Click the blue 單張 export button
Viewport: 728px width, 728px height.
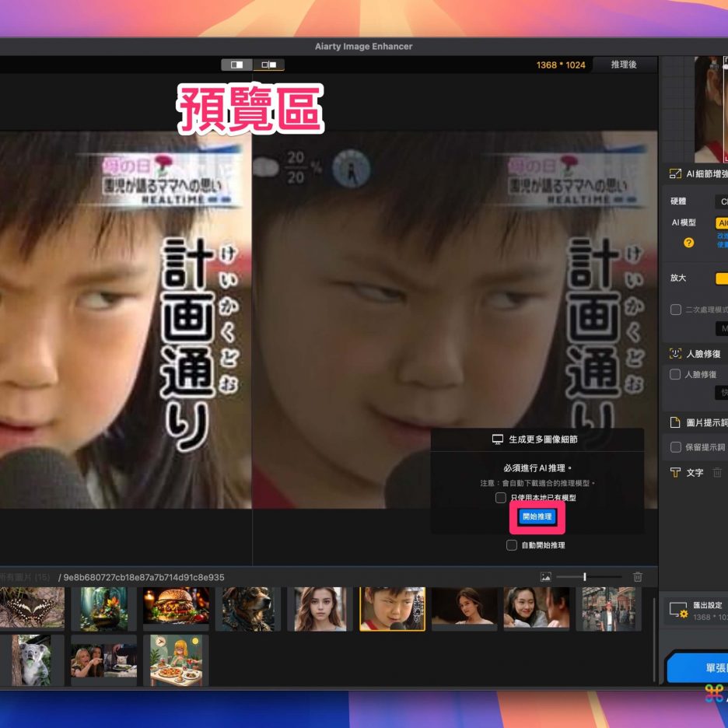coord(700,667)
